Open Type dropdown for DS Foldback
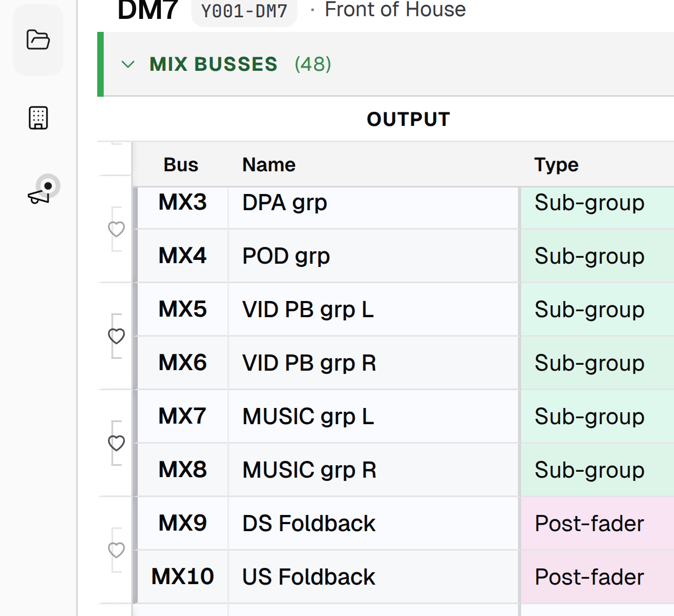The image size is (674, 616). coord(597,523)
